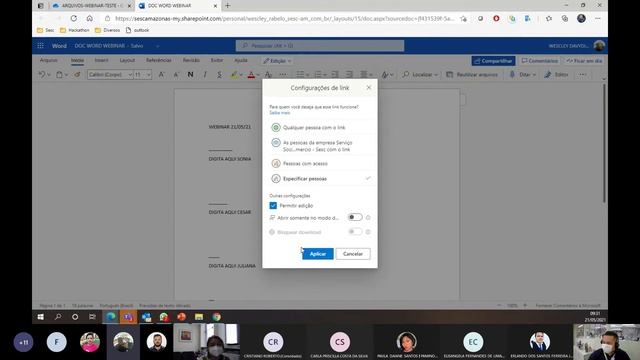This screenshot has width=640, height=360.
Task: Open the 'Saiba mais' link
Action: pyautogui.click(x=280, y=113)
